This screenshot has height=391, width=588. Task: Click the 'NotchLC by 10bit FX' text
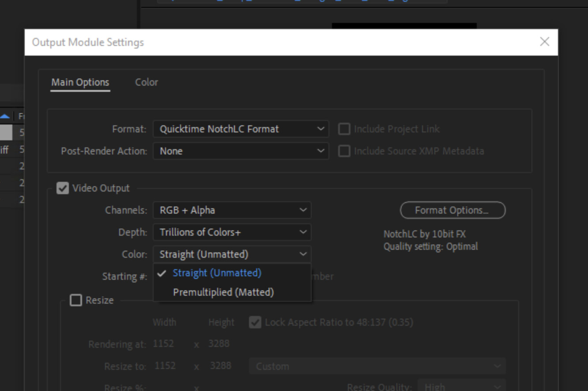click(424, 234)
